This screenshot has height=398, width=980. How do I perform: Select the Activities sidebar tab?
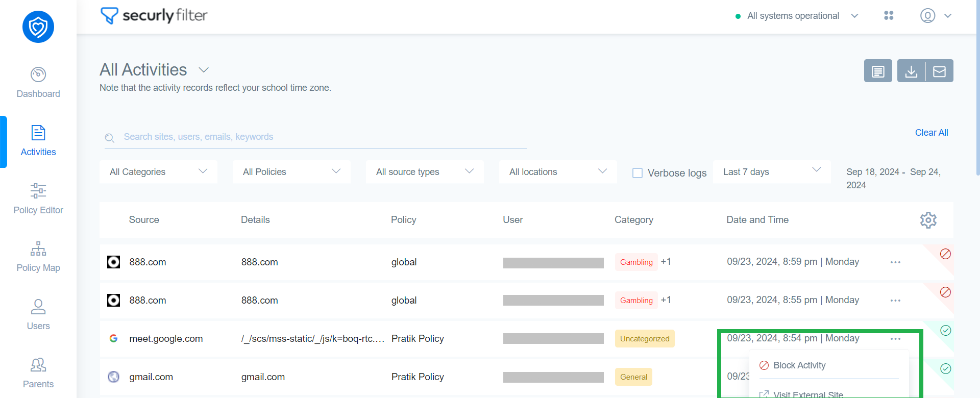tap(38, 141)
